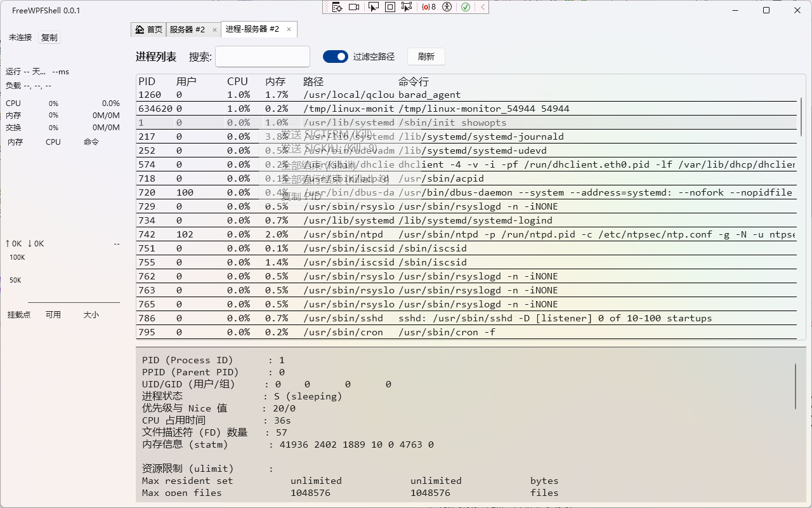Viewport: 812px width, 508px height.
Task: Collapse the debug toolbar with chevron arrow
Action: [x=483, y=7]
